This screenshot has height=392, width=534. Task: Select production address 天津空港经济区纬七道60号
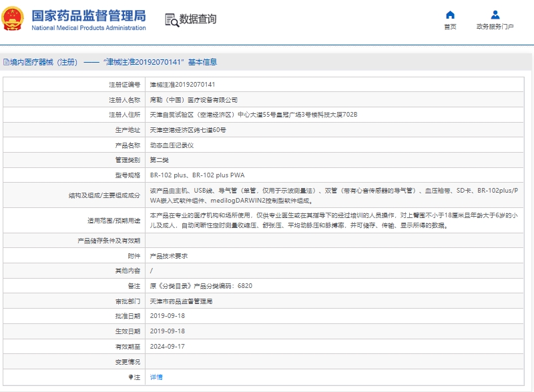click(x=188, y=130)
